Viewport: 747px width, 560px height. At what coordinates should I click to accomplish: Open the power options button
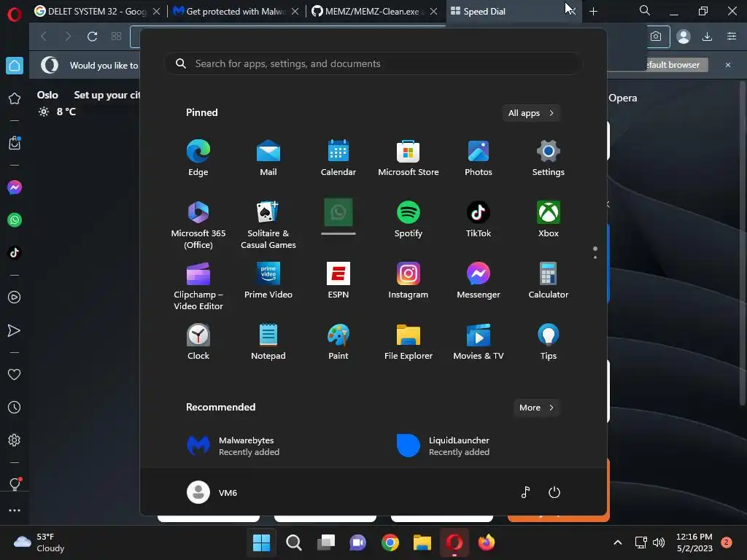point(554,492)
